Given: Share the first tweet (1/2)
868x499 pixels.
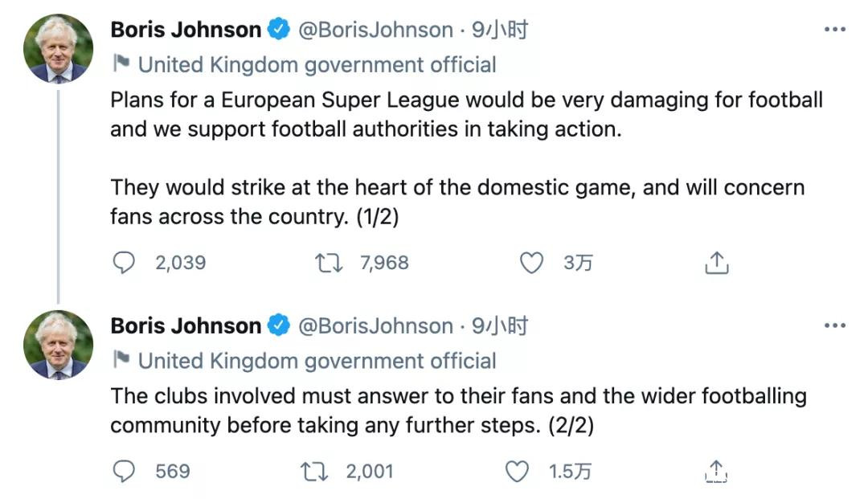Looking at the screenshot, I should point(716,263).
